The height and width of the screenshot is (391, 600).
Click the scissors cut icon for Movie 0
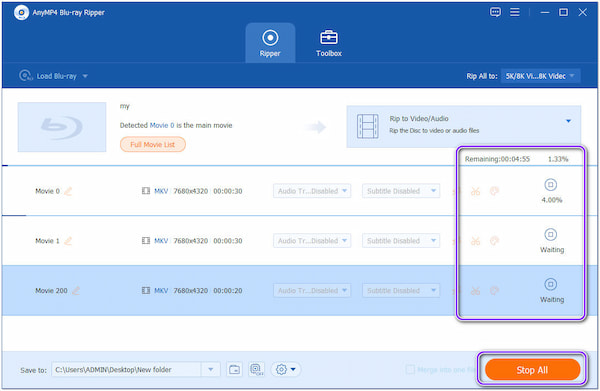click(x=475, y=191)
